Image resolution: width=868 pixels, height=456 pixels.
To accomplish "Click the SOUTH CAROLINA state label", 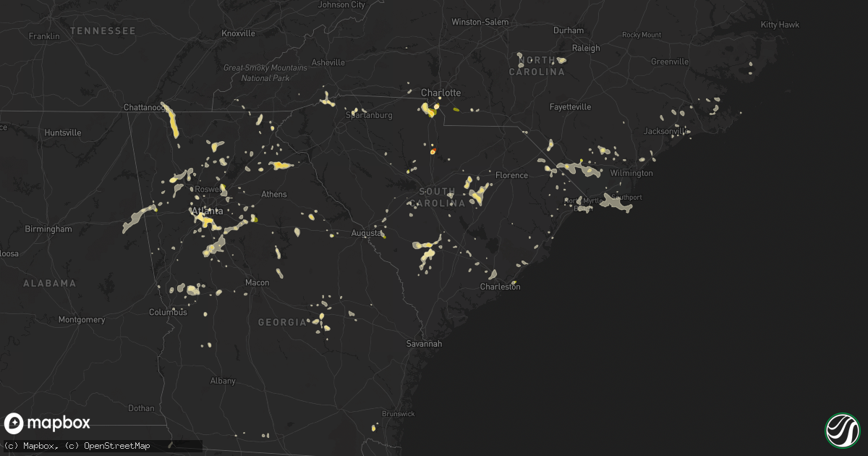I will pos(437,198).
